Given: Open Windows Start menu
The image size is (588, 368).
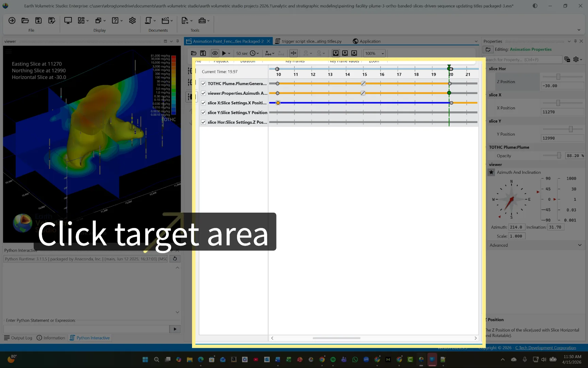Looking at the screenshot, I should click(145, 359).
